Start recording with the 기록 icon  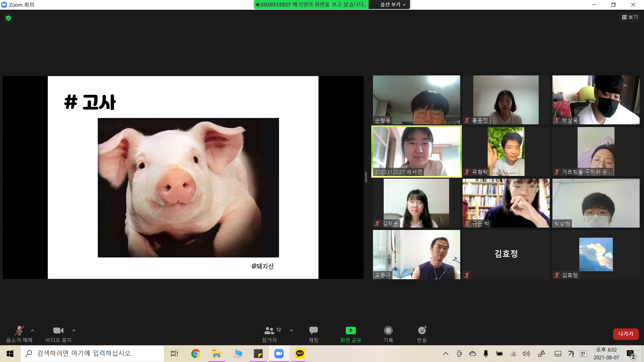click(388, 330)
